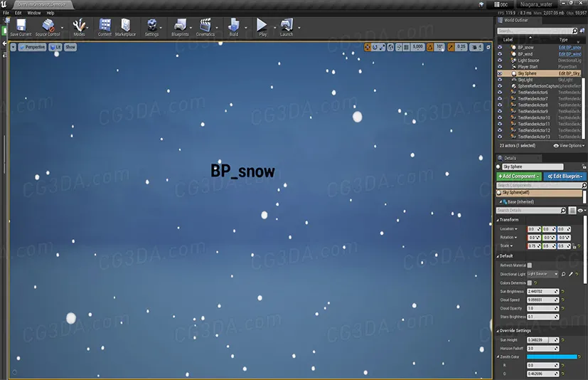Image resolution: width=588 pixels, height=380 pixels.
Task: Toggle world/local coordinate system icon
Action: coord(391,47)
